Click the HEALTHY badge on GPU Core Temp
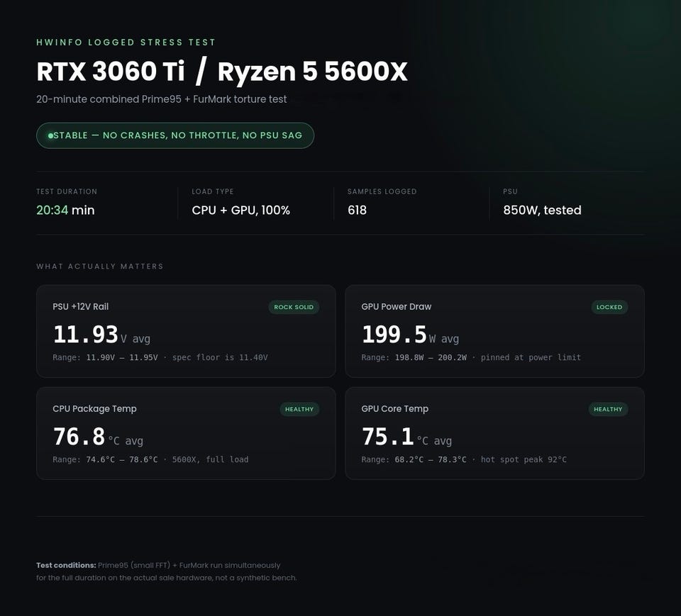681x616 pixels. coord(608,409)
